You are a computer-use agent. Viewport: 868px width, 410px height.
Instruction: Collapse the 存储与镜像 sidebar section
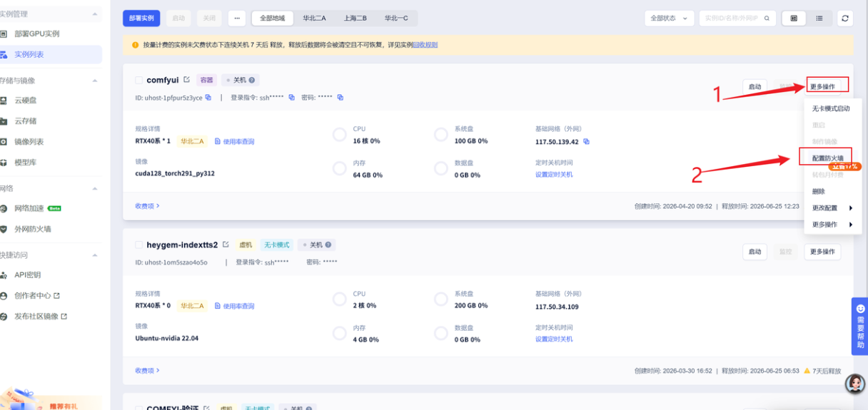click(95, 81)
